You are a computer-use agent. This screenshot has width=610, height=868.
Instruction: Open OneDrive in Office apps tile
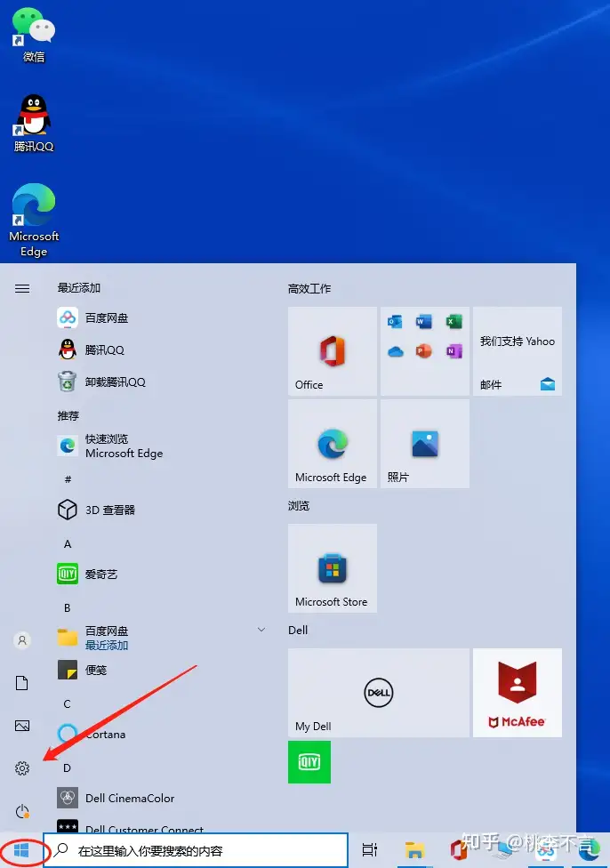click(395, 351)
